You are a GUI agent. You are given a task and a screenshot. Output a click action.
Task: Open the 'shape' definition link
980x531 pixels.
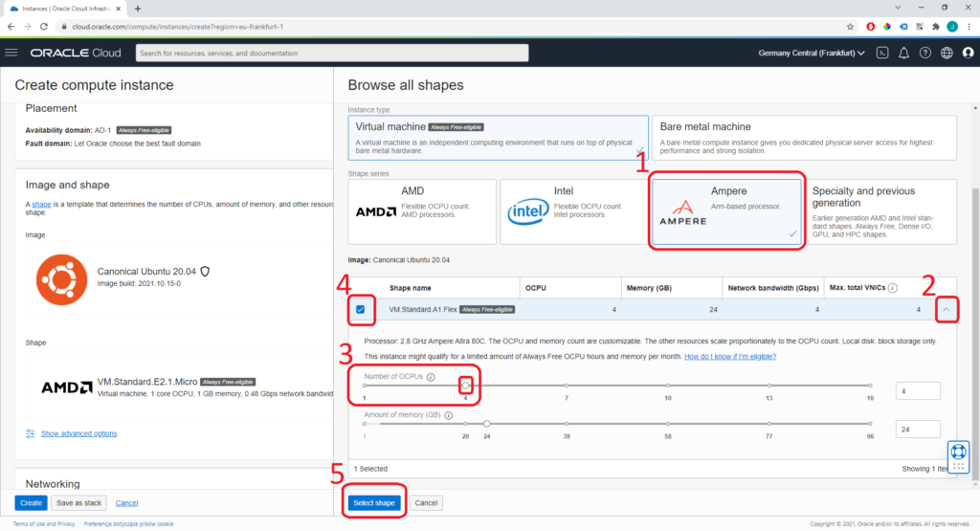coord(41,205)
